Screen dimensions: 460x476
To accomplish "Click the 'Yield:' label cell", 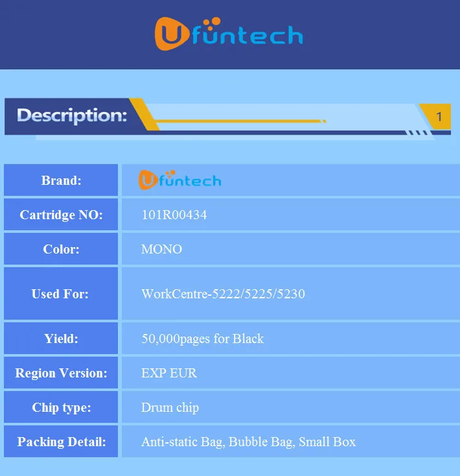I will point(61,338).
